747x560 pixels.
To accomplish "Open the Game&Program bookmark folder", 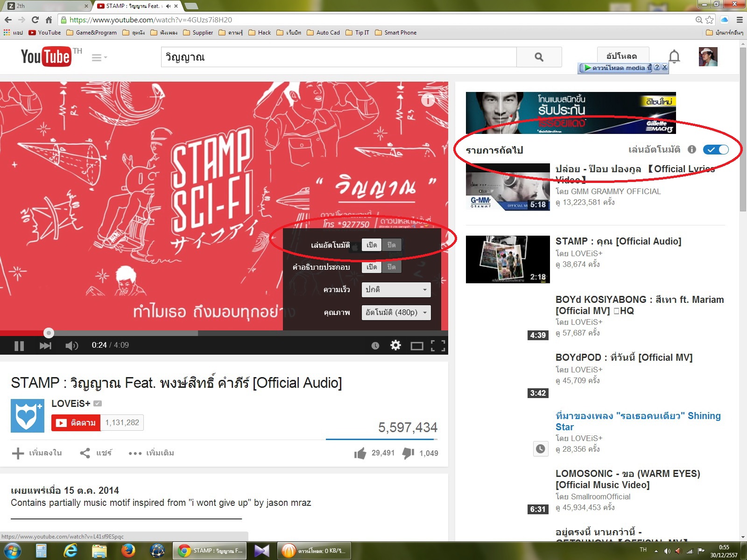I will tap(92, 33).
